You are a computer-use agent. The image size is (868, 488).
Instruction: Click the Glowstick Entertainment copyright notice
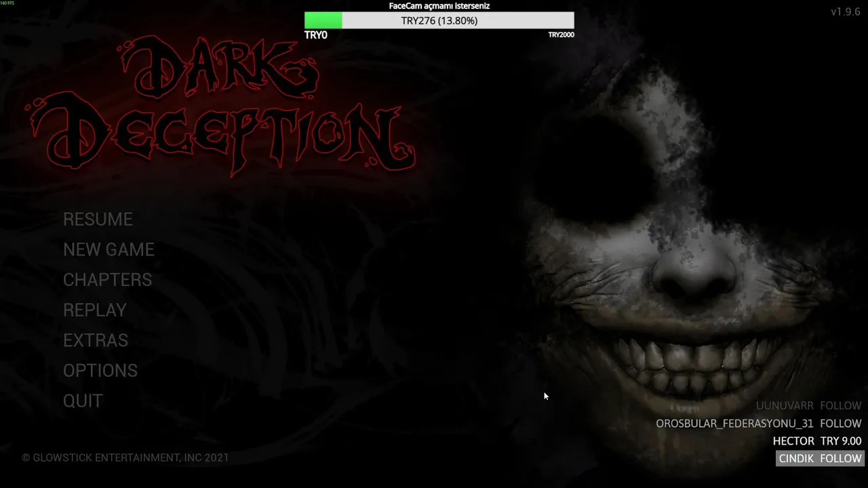(x=125, y=457)
